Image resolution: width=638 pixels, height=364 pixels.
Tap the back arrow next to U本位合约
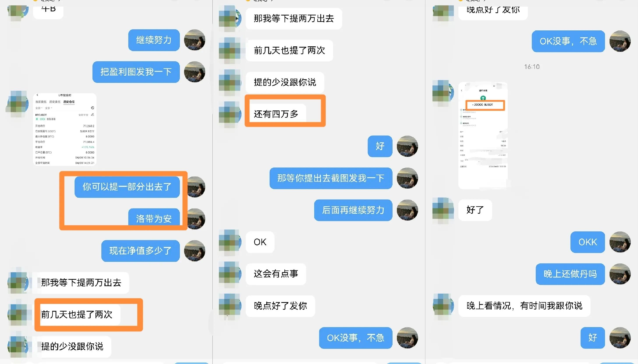[37, 95]
